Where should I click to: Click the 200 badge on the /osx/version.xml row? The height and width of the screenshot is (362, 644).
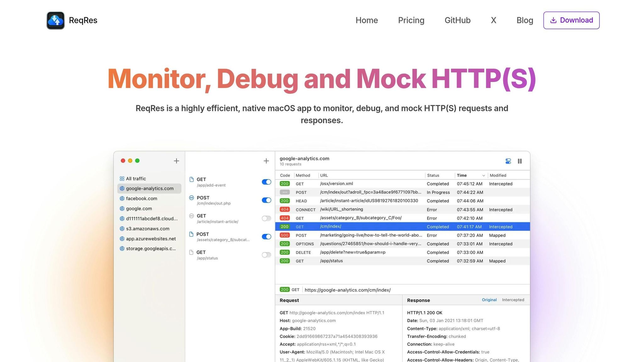[x=285, y=184]
